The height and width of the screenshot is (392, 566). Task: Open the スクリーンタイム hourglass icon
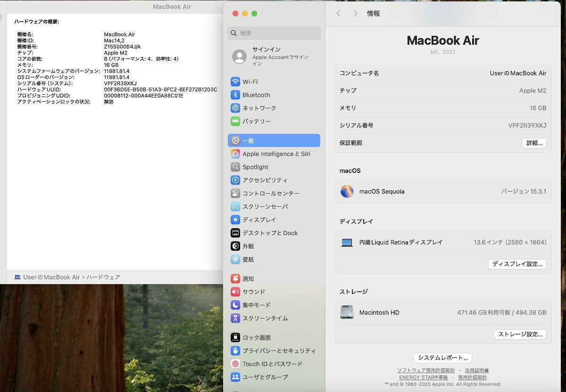point(235,318)
